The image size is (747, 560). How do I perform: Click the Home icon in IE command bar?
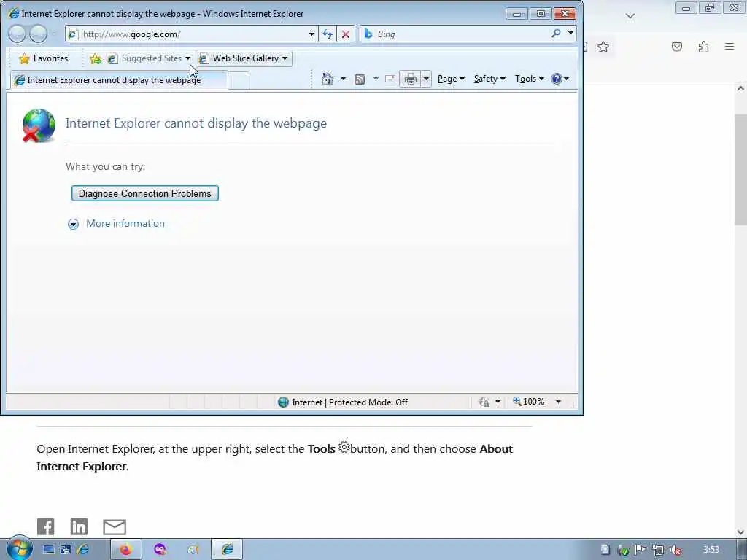click(x=328, y=79)
